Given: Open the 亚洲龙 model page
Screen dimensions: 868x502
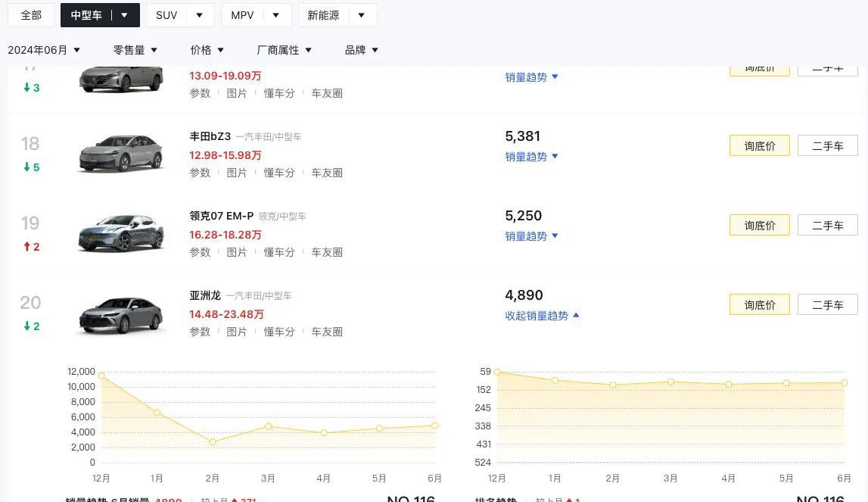Looking at the screenshot, I should coord(205,295).
